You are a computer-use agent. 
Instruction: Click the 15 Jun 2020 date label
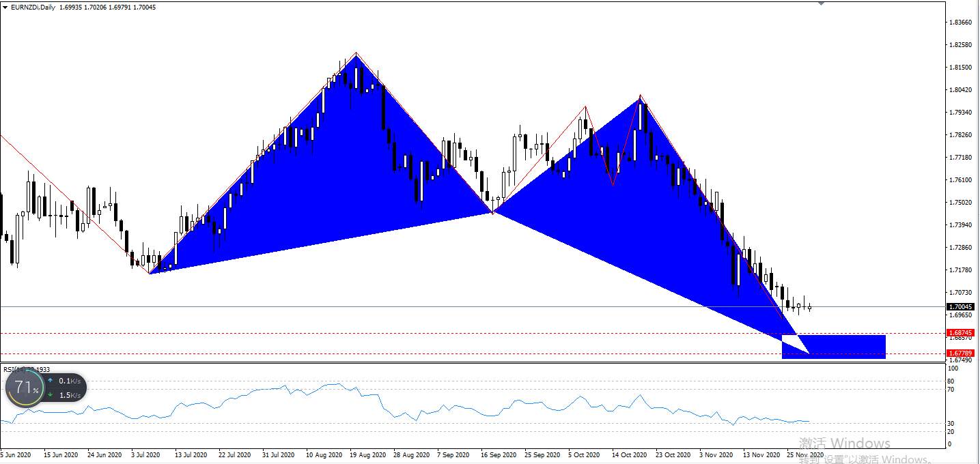[59, 454]
